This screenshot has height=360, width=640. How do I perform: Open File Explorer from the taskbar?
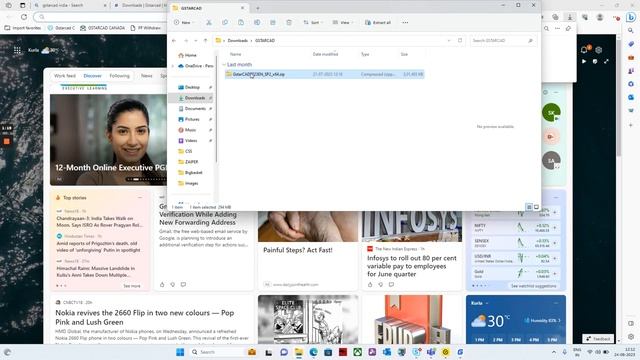pyautogui.click(x=299, y=352)
